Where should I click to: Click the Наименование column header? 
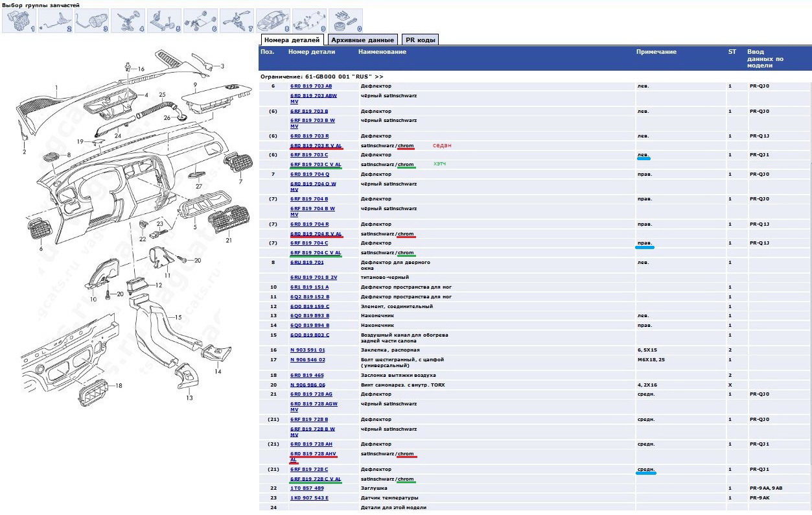[382, 52]
